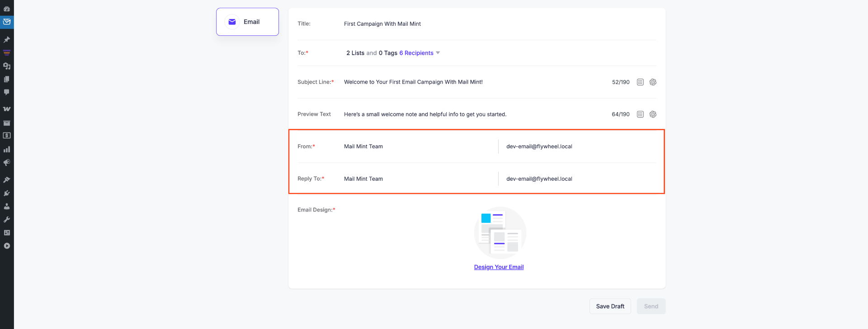Open Marketing megaphone icon
Viewport: 868px width, 329px height.
(7, 162)
